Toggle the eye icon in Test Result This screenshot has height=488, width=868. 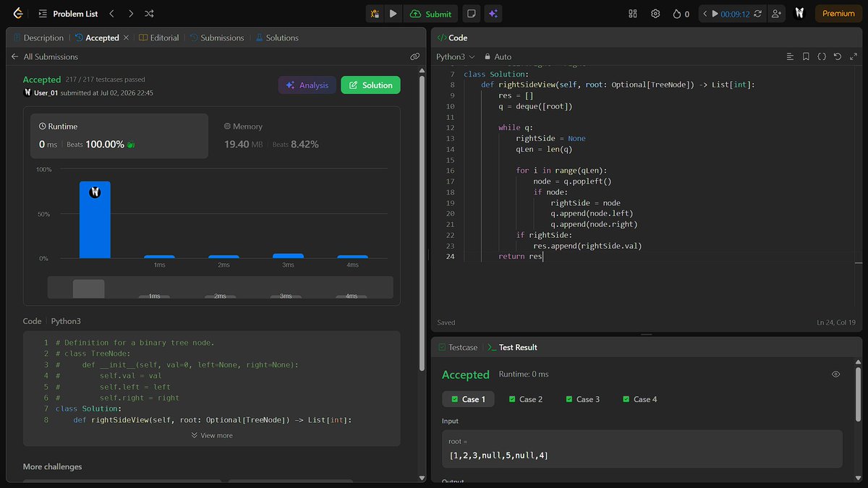[836, 374]
